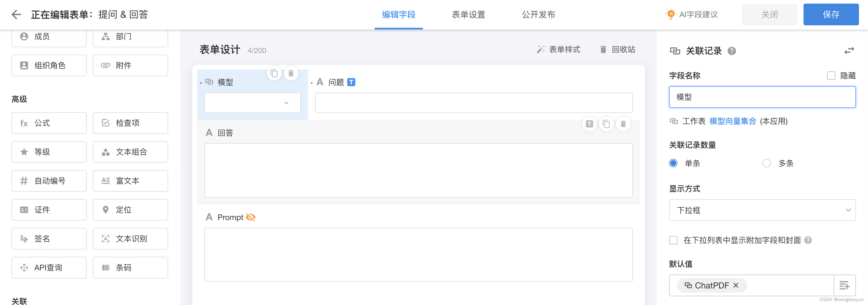Click the ChatPDF default value tag
The image size is (868, 305).
pos(711,285)
